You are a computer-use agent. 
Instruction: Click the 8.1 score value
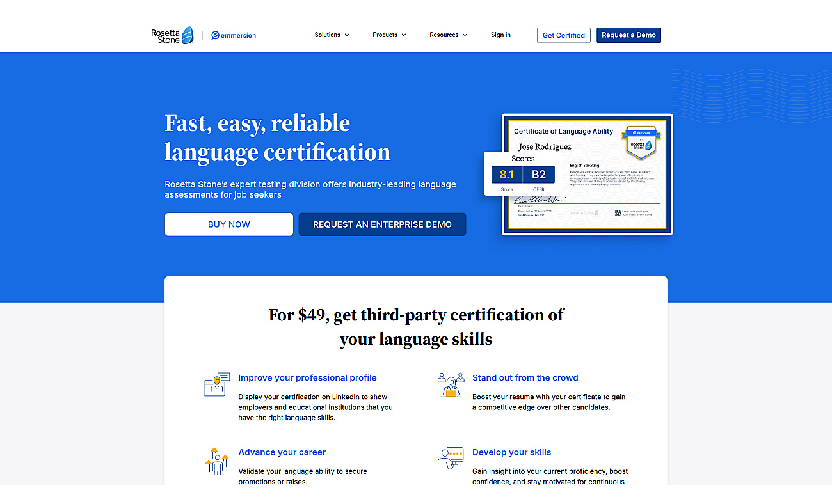click(507, 175)
